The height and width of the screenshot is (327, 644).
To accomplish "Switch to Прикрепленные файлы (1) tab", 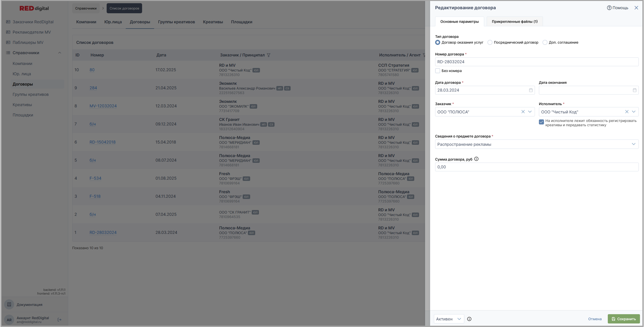I will point(514,22).
